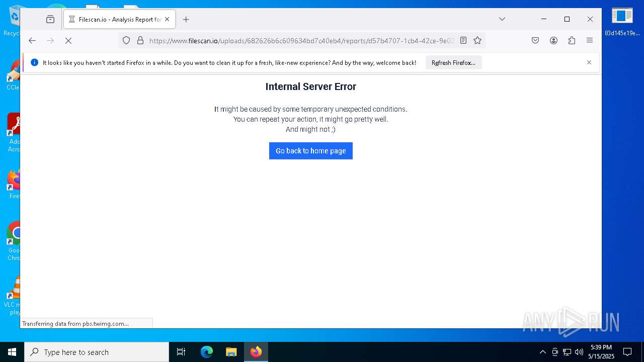
Task: Minimize the Firefox window
Action: tap(543, 19)
